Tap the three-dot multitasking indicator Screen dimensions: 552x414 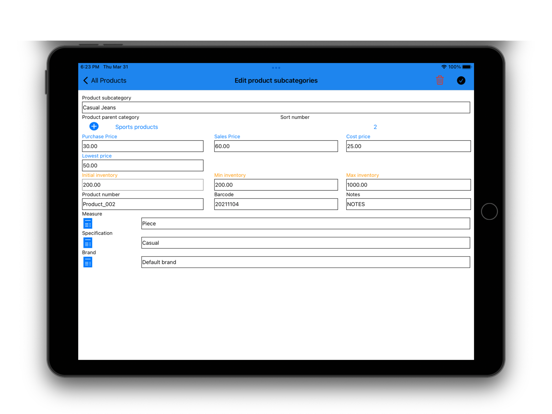276,67
